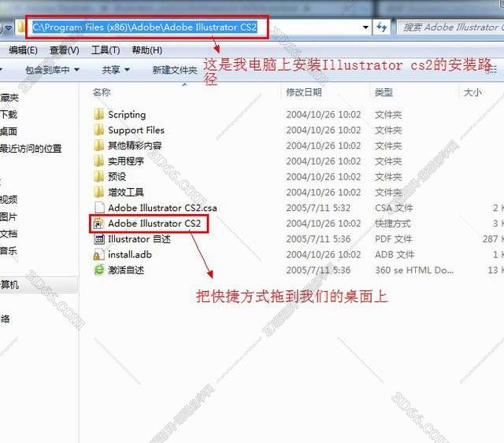Click the 实用程序 folder name
Viewport: 504px width, 443px height.
pyautogui.click(x=126, y=161)
